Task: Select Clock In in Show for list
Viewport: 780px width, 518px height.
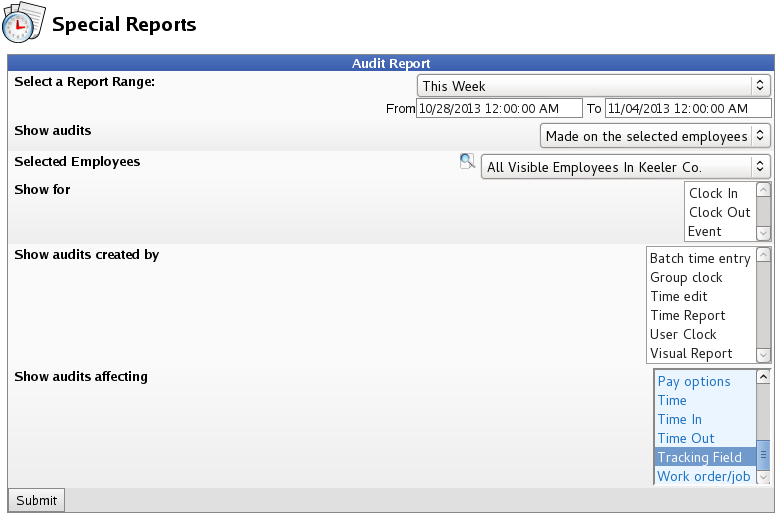Action: click(x=720, y=193)
